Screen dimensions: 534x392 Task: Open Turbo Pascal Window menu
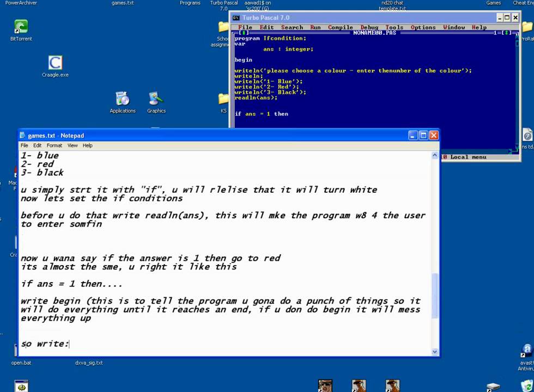click(x=454, y=27)
